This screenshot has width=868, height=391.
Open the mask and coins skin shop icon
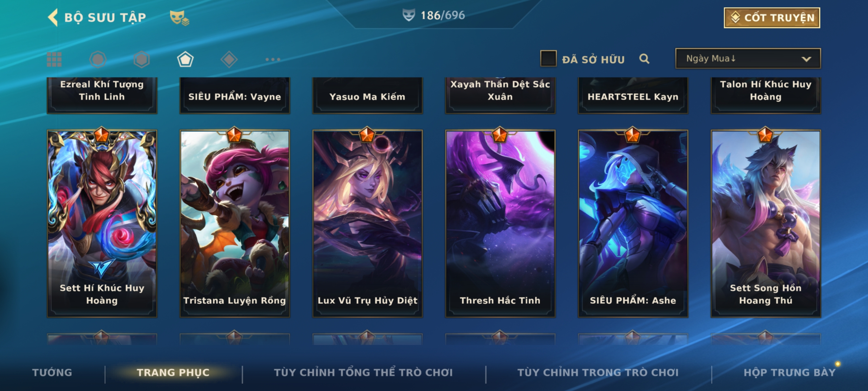(179, 17)
